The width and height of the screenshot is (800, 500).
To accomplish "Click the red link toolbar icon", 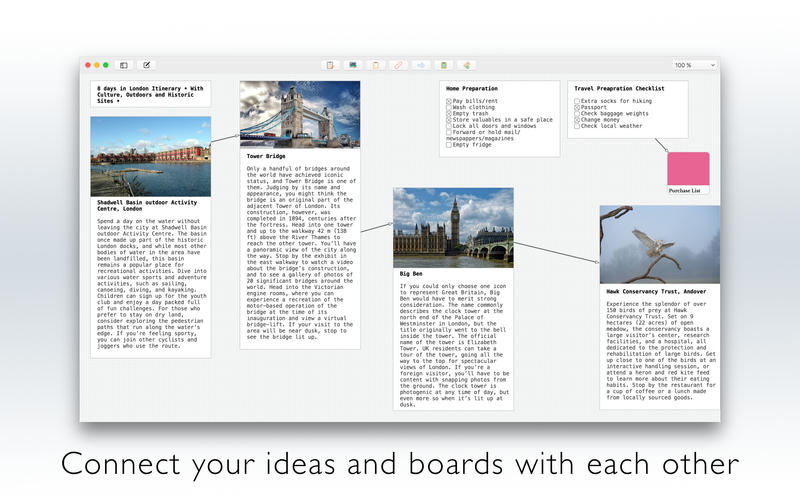I will coord(398,65).
